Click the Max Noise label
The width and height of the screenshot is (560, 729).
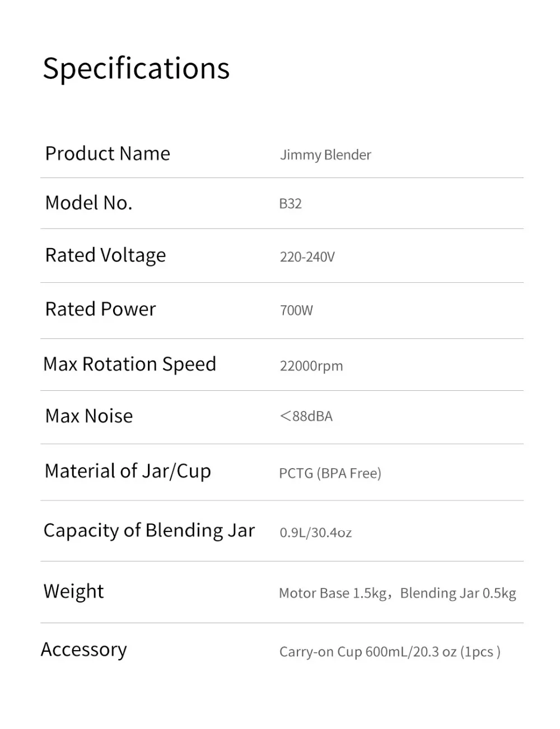click(89, 416)
